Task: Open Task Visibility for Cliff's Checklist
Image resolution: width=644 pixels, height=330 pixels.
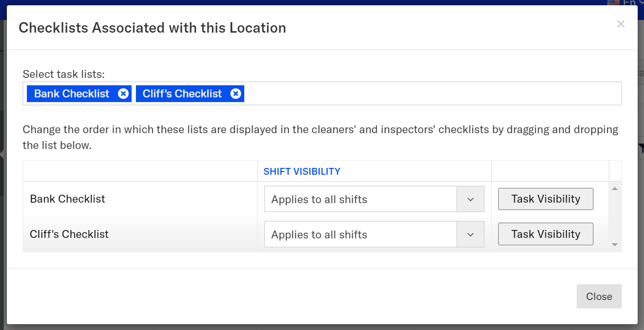Action: tap(546, 234)
